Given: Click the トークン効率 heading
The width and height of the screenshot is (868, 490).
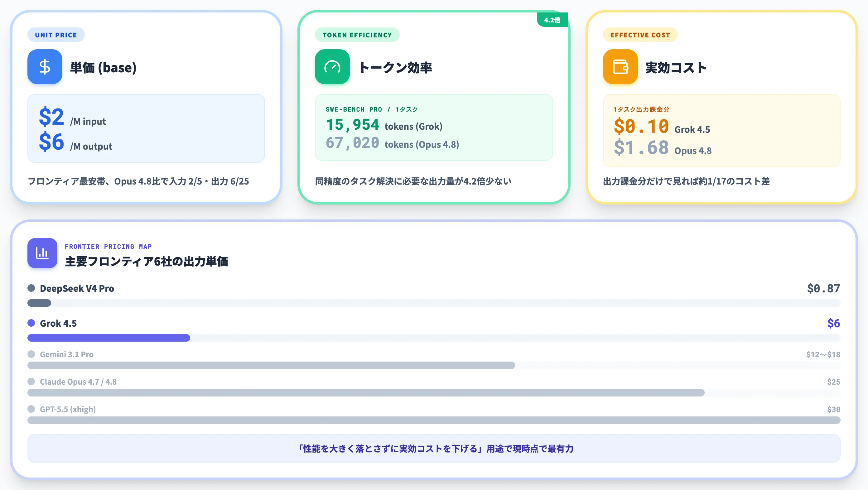Looking at the screenshot, I should click(x=395, y=67).
